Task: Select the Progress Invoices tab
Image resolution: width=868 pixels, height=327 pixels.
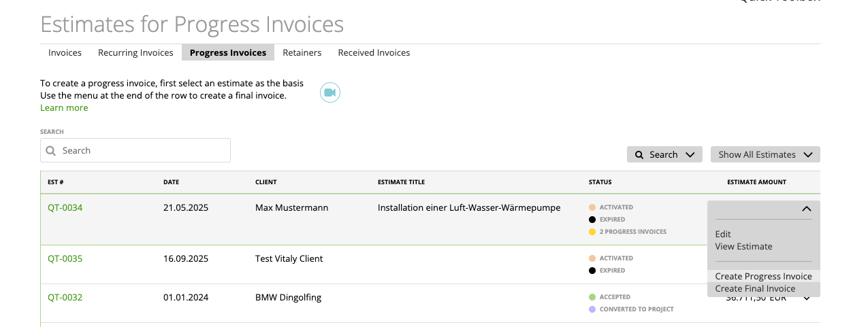Action: (228, 52)
